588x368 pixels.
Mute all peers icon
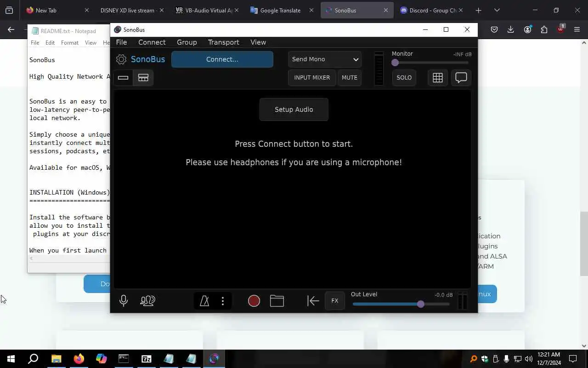(147, 301)
